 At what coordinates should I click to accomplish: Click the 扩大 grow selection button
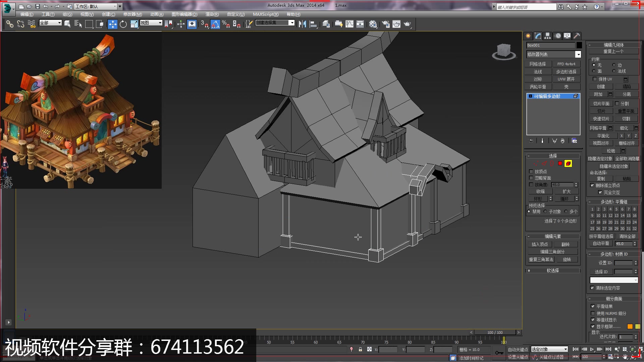coord(567,191)
